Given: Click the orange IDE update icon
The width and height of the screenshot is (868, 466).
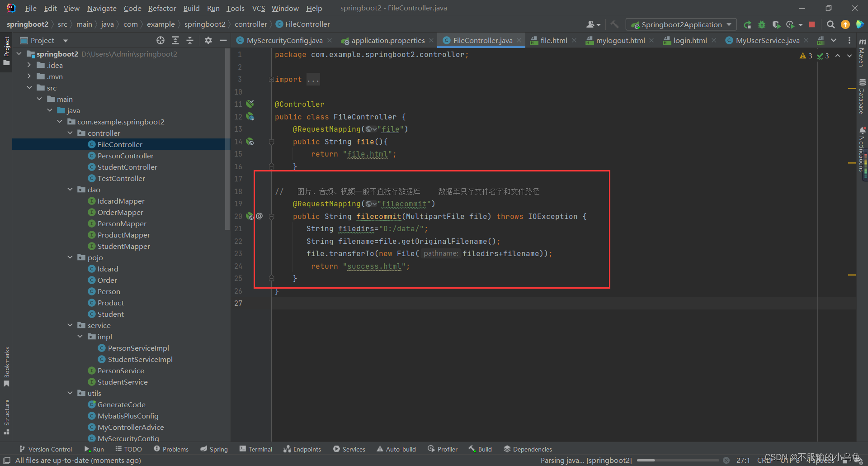Looking at the screenshot, I should coord(845,24).
